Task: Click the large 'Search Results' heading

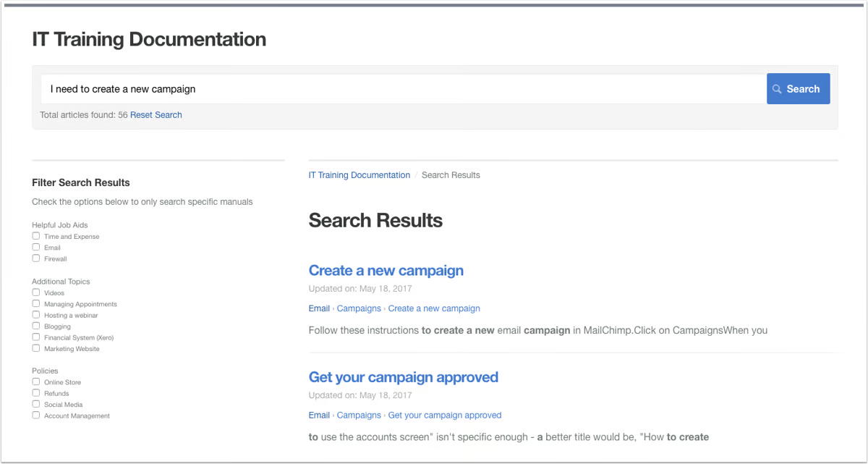Action: click(375, 221)
